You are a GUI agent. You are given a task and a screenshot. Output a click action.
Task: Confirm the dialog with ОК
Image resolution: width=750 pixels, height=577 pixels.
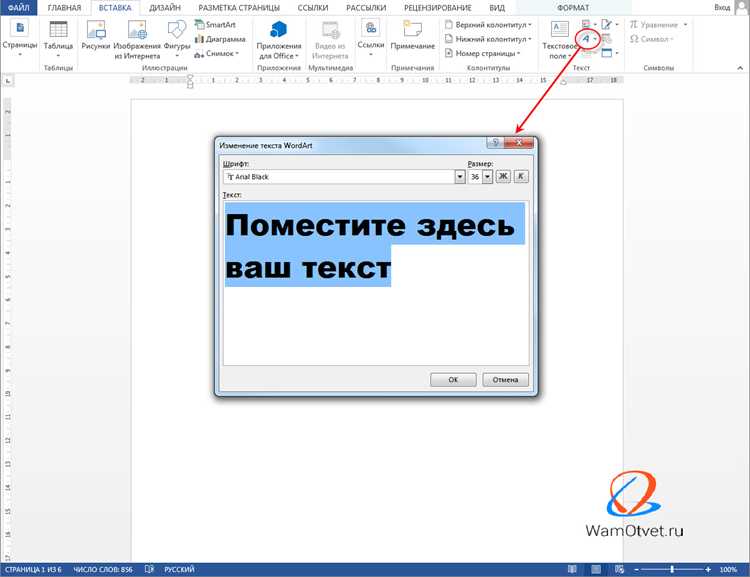(x=453, y=379)
